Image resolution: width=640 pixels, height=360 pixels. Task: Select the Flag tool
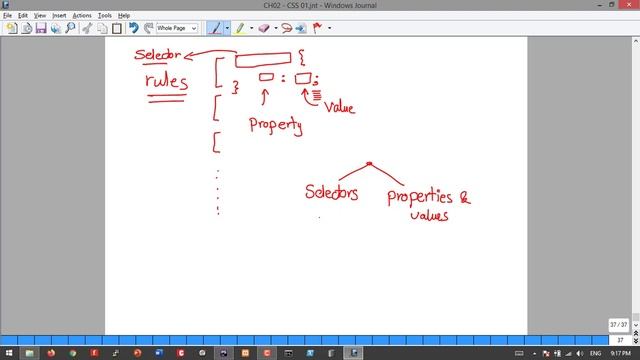318,28
